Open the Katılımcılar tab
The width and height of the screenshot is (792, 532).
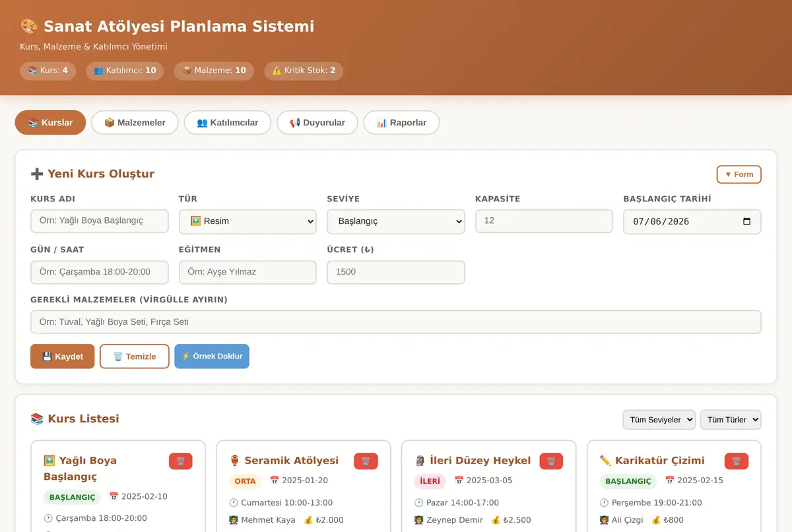[x=228, y=123]
